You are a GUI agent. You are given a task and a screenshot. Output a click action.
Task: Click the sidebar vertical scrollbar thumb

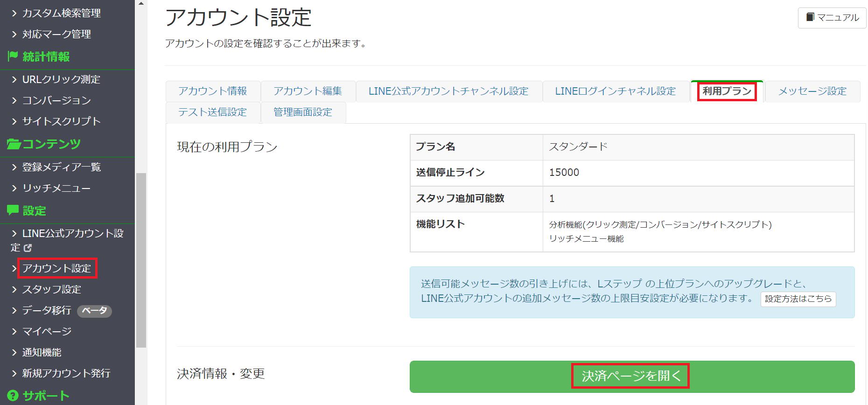coord(141,260)
